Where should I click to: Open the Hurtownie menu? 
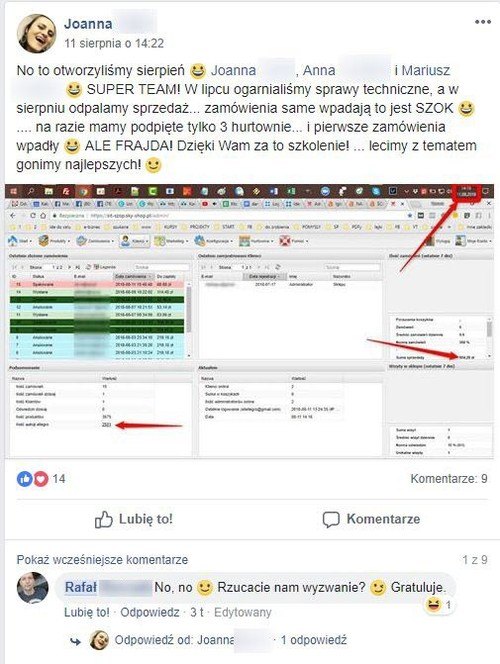pos(256,241)
